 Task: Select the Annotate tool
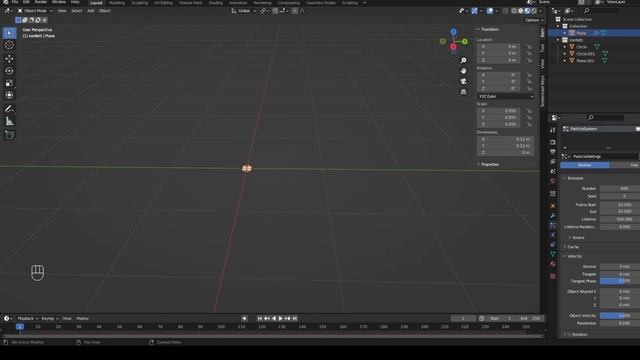(x=9, y=109)
